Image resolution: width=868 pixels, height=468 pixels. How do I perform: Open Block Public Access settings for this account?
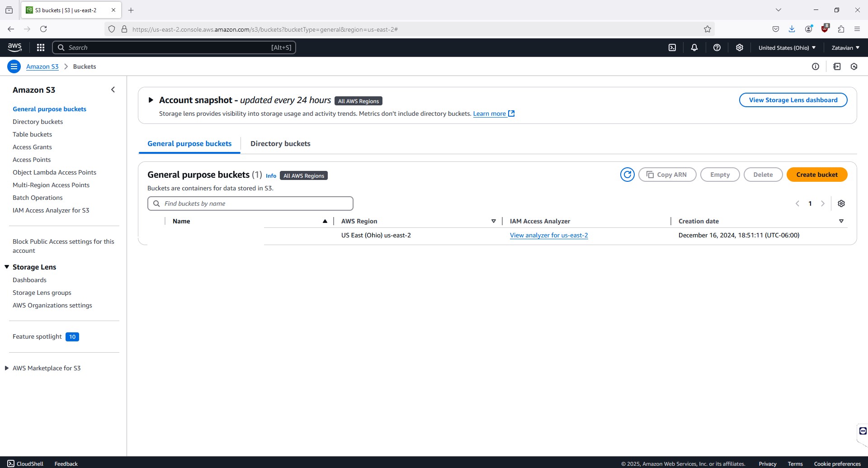63,246
